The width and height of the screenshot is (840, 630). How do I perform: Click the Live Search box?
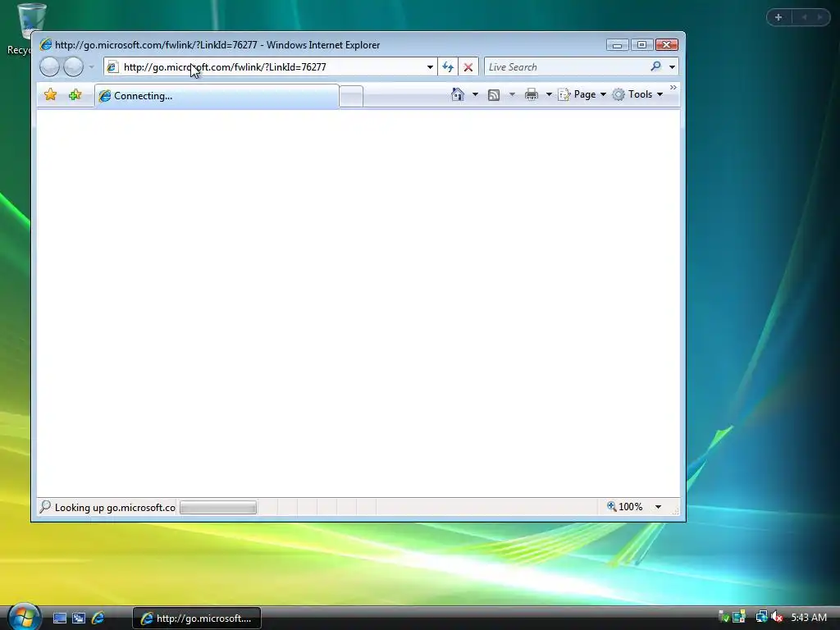pyautogui.click(x=565, y=67)
